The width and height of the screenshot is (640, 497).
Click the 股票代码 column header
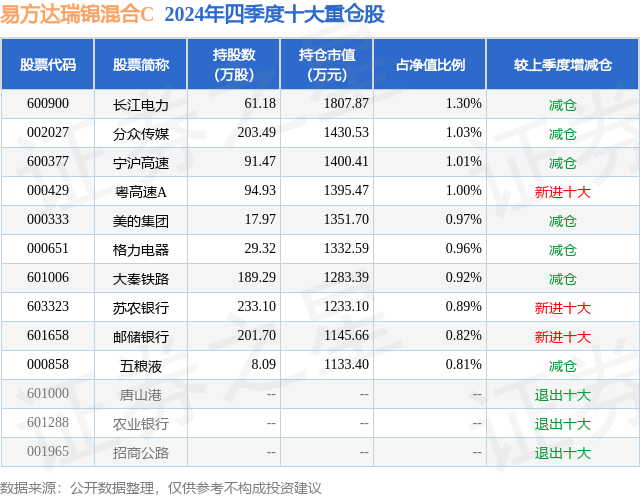(x=48, y=64)
